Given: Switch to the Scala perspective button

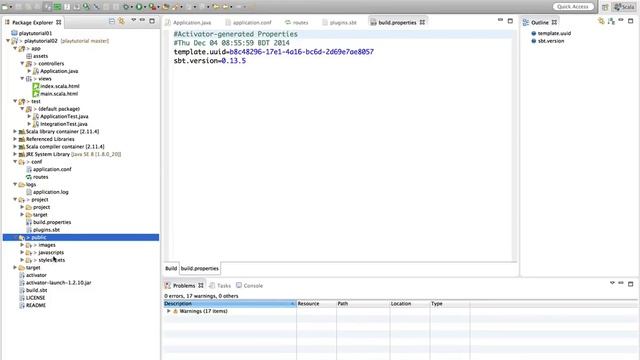Looking at the screenshot, I should (624, 7).
